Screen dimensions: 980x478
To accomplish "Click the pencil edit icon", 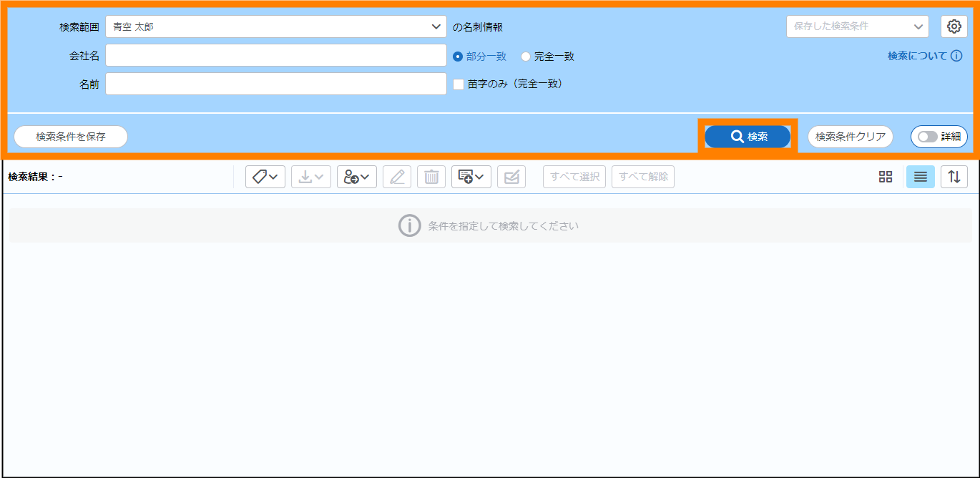I will click(397, 177).
